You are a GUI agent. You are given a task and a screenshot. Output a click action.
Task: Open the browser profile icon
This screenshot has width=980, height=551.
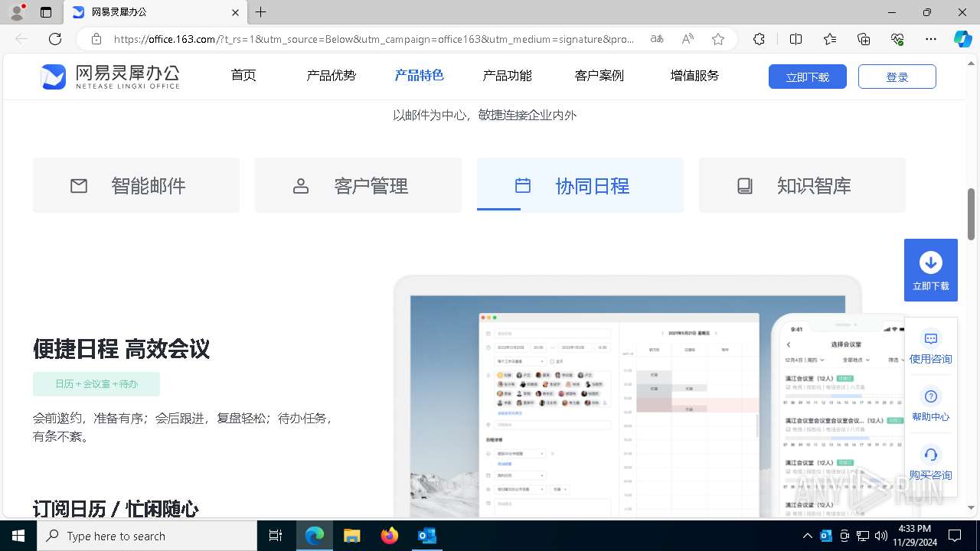click(x=17, y=12)
